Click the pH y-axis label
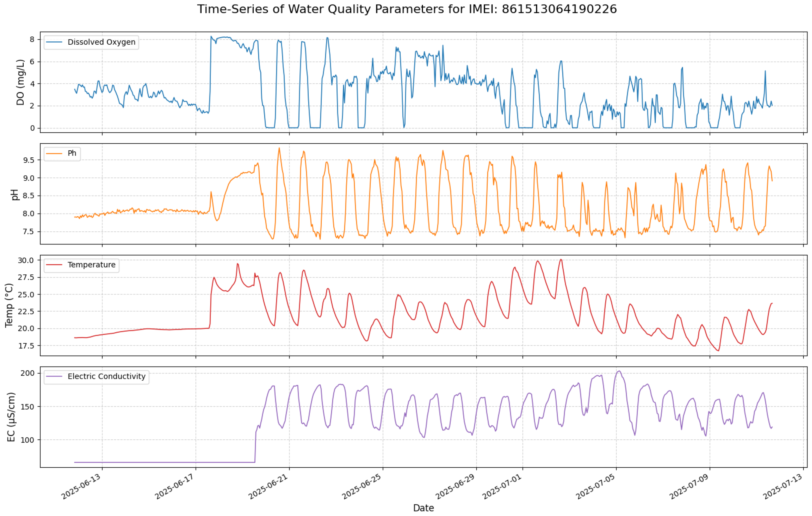 pos(15,195)
